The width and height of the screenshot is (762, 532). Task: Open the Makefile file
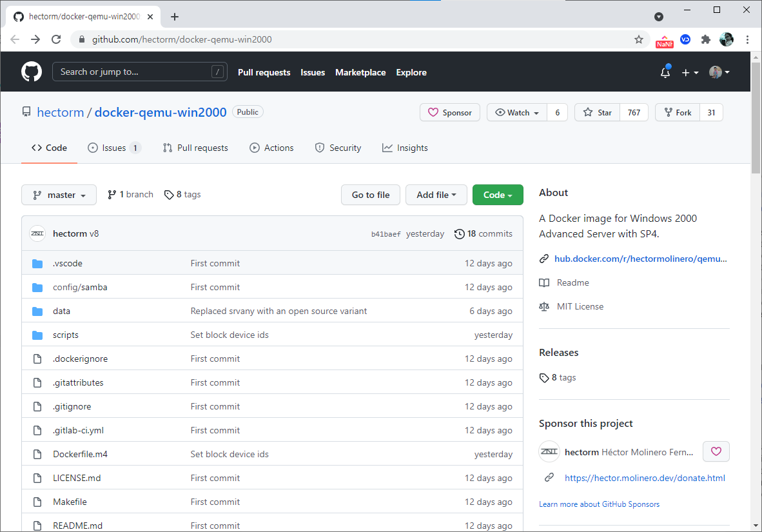point(70,501)
